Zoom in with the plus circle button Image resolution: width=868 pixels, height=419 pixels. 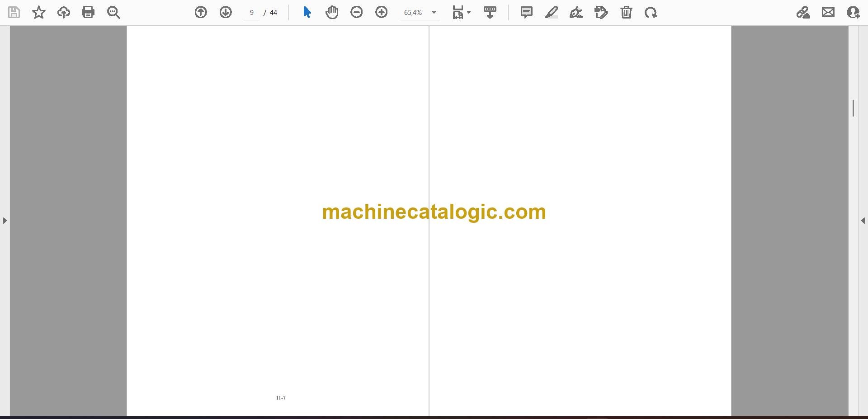[x=382, y=12]
